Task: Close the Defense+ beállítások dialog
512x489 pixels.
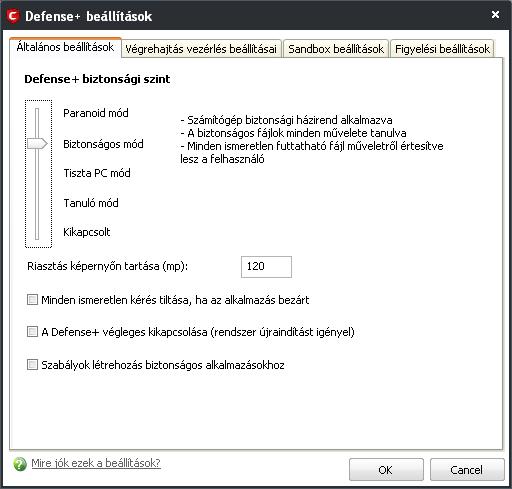Action: [495, 14]
